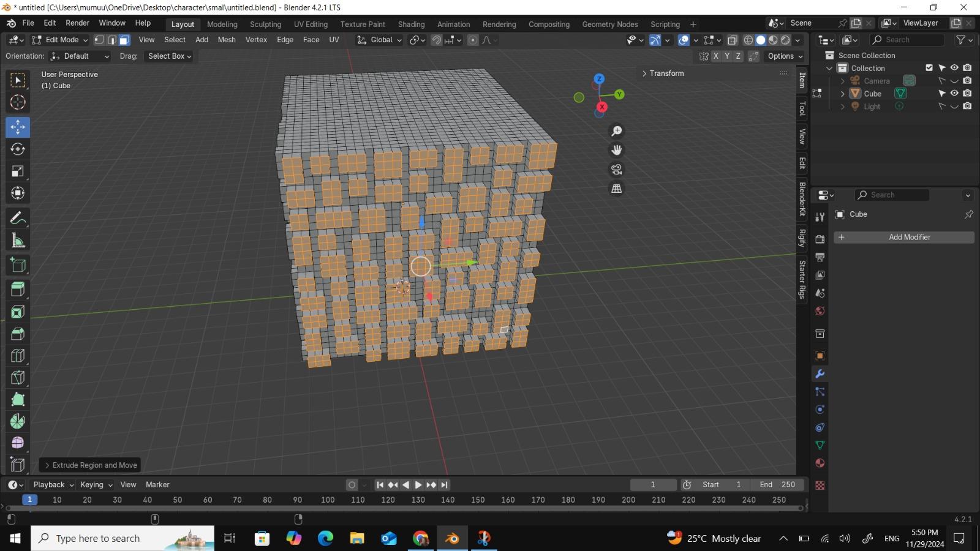The width and height of the screenshot is (980, 551).
Task: Expand Cube item in outliner
Action: click(843, 94)
